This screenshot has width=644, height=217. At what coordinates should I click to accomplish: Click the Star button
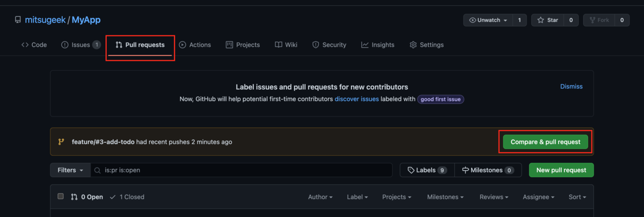[548, 20]
